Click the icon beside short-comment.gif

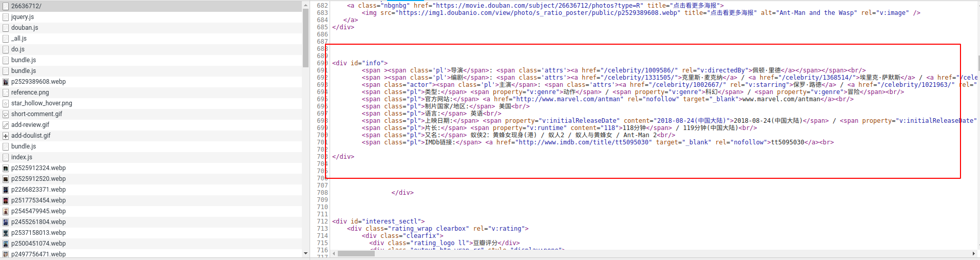point(6,114)
